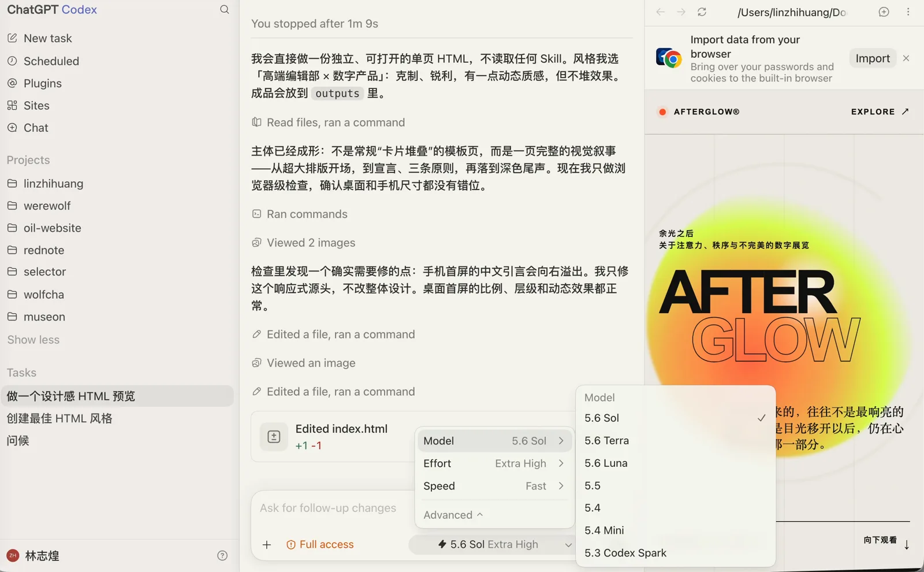The image size is (924, 572).
Task: Open the linzhihuang project folder
Action: tap(45, 184)
